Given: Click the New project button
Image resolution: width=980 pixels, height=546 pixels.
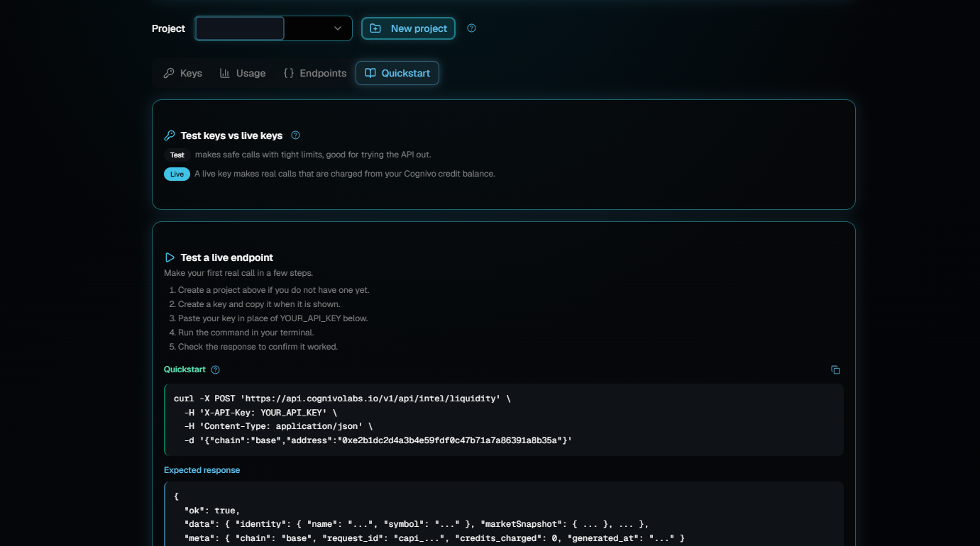Looking at the screenshot, I should [408, 28].
